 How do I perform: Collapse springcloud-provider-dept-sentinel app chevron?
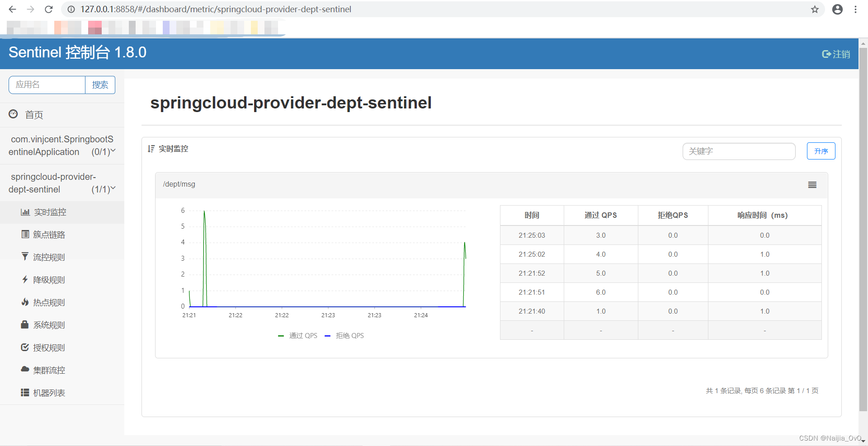pos(113,188)
